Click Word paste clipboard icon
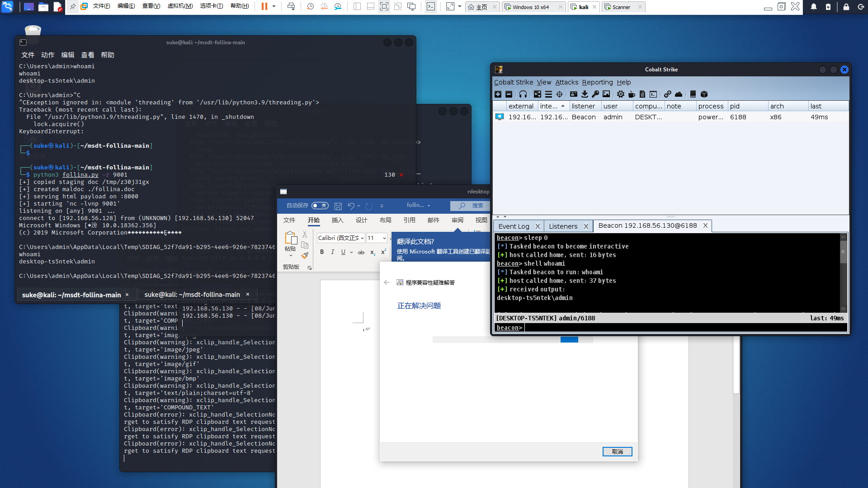This screenshot has height=488, width=868. [x=291, y=238]
